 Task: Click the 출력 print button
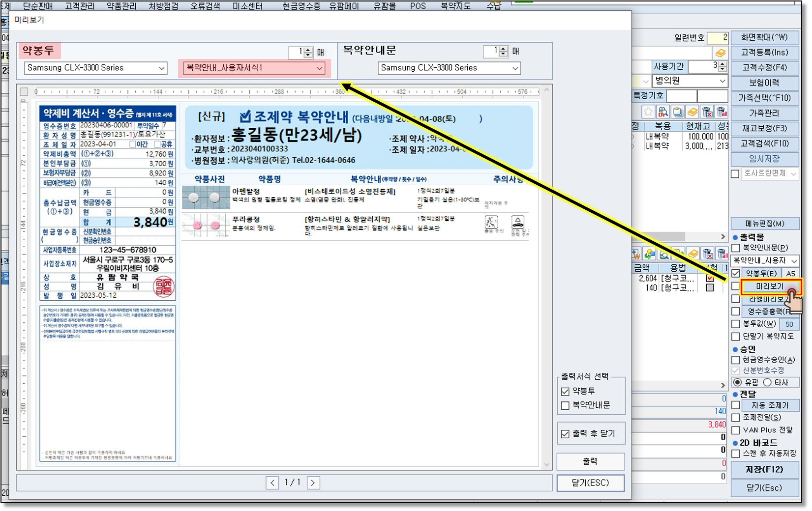coord(590,461)
